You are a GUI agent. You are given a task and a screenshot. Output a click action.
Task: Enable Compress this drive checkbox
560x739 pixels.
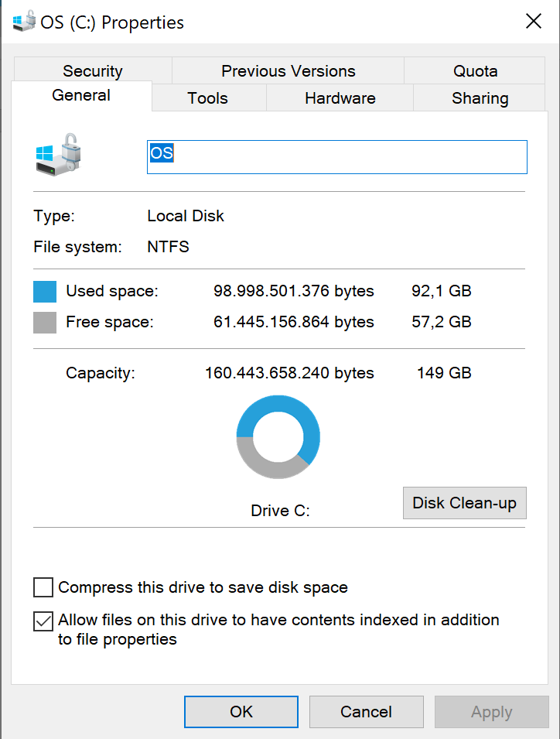pyautogui.click(x=43, y=587)
